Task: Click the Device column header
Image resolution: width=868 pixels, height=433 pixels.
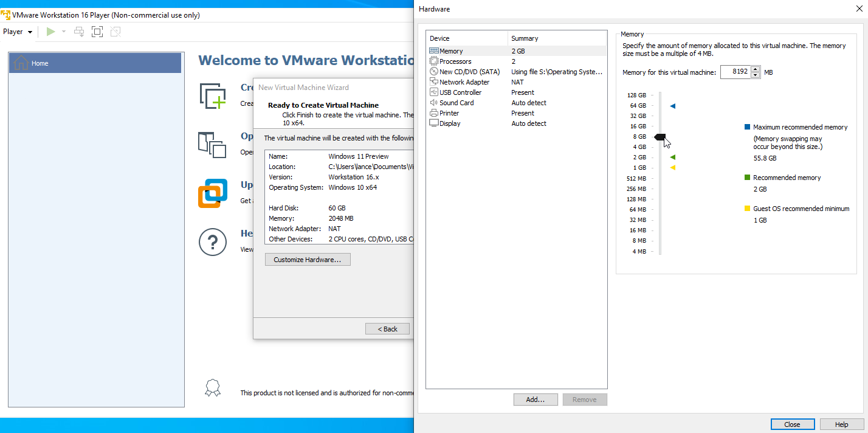Action: [467, 38]
